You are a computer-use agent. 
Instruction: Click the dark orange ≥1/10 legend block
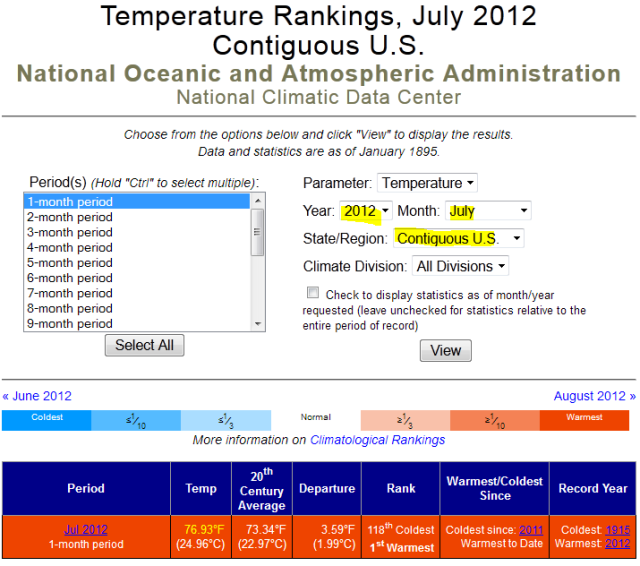click(x=495, y=420)
